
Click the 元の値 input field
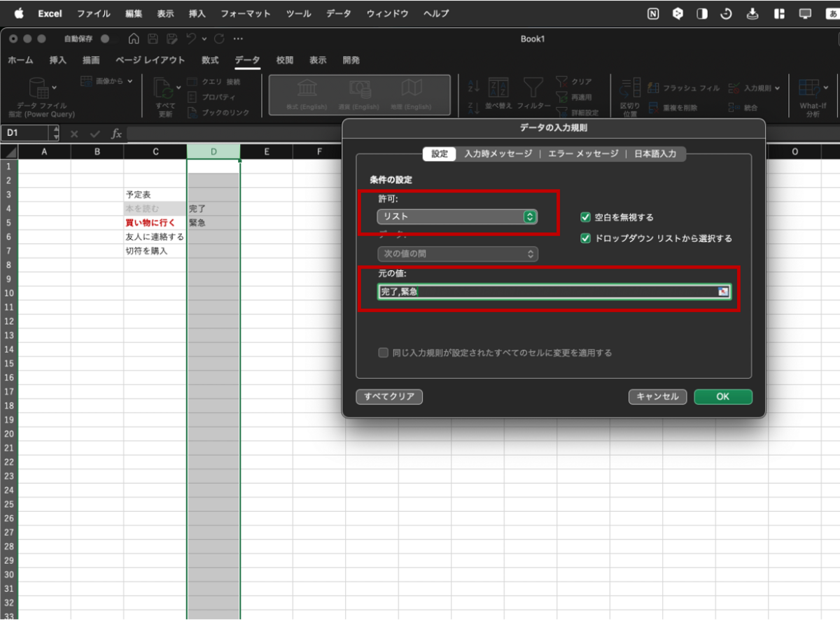pos(554,292)
